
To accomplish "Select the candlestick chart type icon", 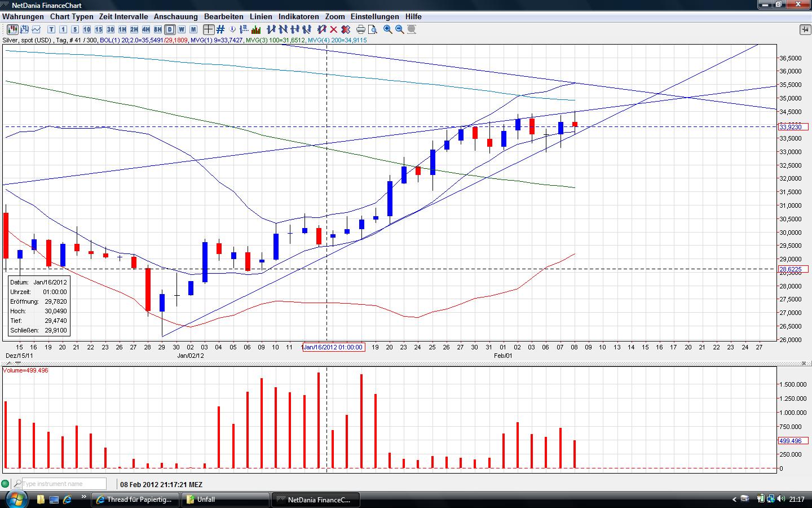I will [x=12, y=29].
